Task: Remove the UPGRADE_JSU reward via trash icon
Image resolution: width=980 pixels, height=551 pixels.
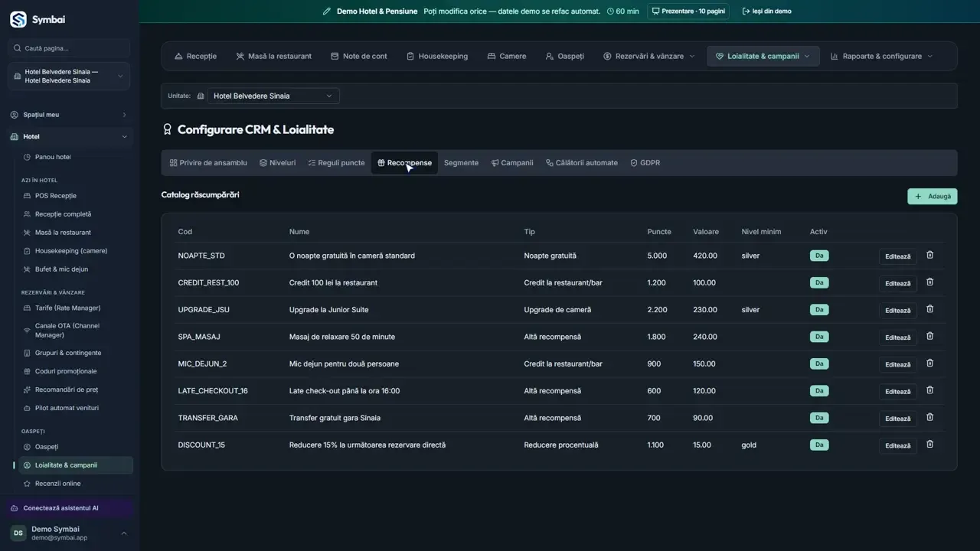Action: (929, 309)
